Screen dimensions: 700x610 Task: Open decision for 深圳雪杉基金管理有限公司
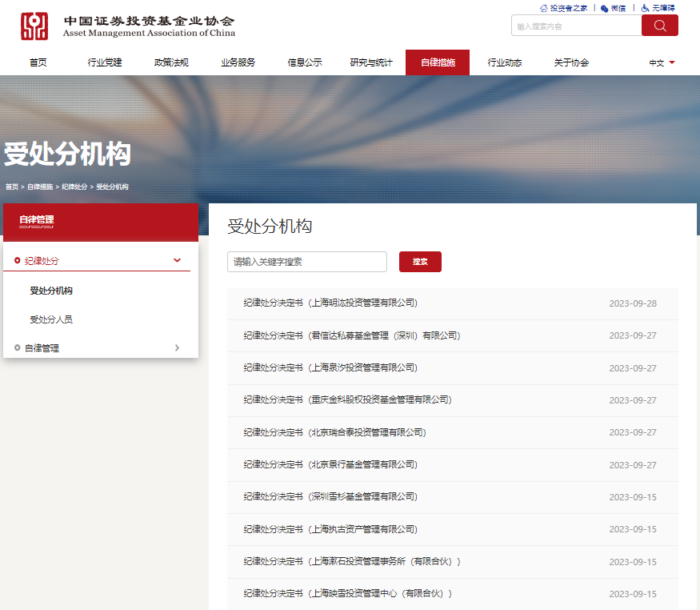click(330, 497)
